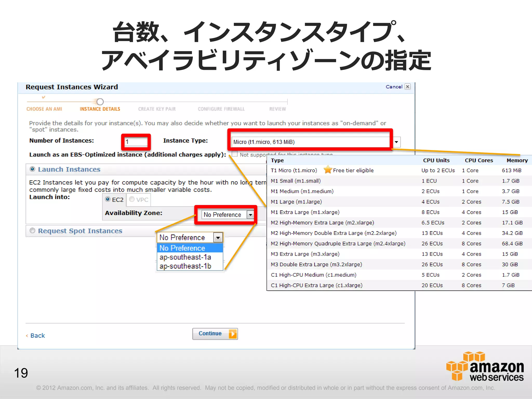
Task: Click the Request Spot Instances heading text
Action: point(80,231)
